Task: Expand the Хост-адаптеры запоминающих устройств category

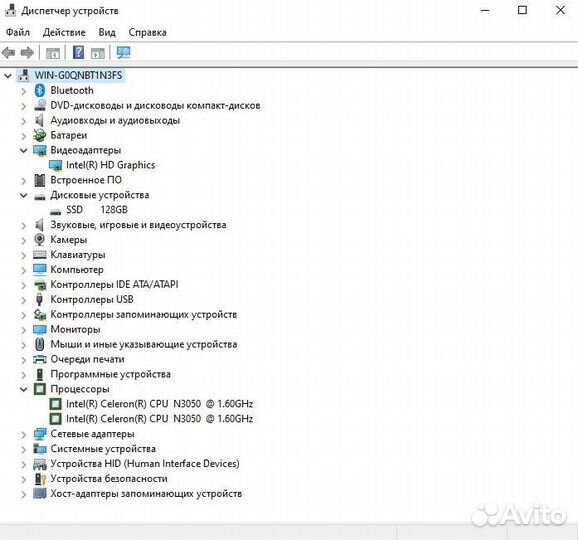Action: click(x=24, y=494)
